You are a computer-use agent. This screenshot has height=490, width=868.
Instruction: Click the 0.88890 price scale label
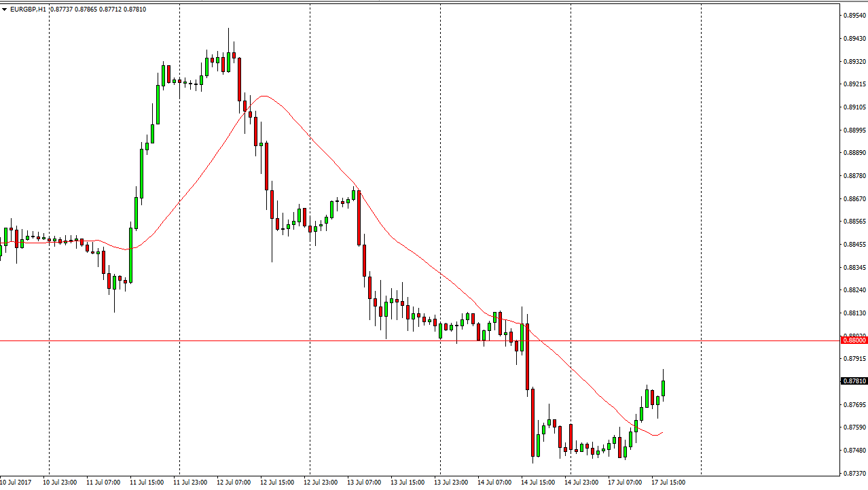tap(854, 153)
